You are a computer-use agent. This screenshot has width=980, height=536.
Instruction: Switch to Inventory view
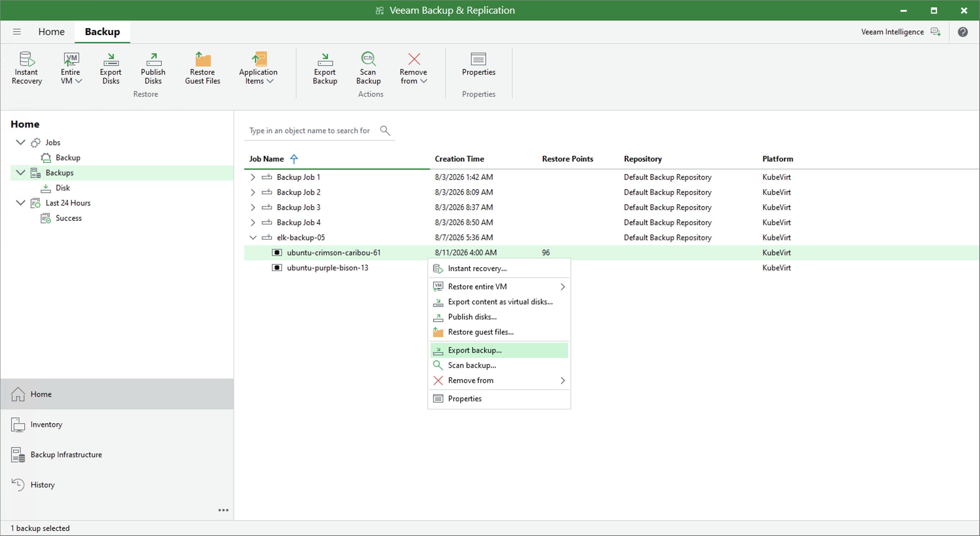click(x=117, y=424)
